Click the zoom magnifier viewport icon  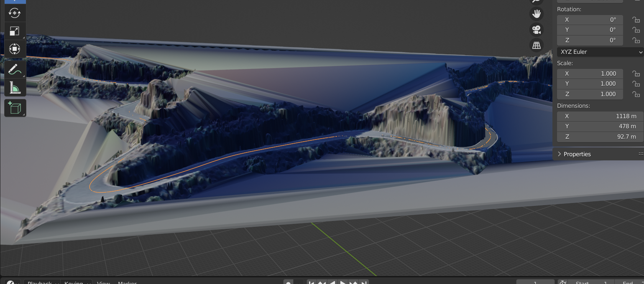(537, 2)
